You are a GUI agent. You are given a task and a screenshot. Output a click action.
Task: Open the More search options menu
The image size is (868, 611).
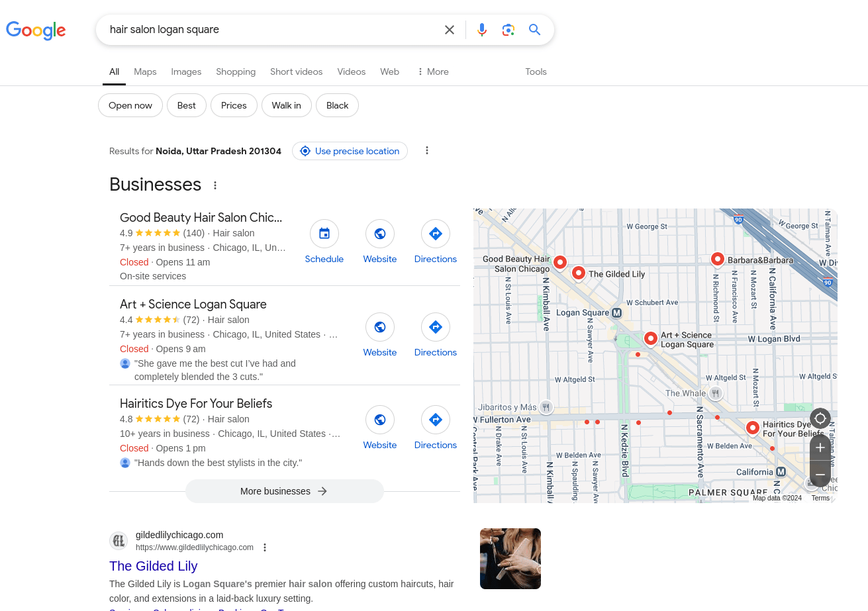pos(432,71)
